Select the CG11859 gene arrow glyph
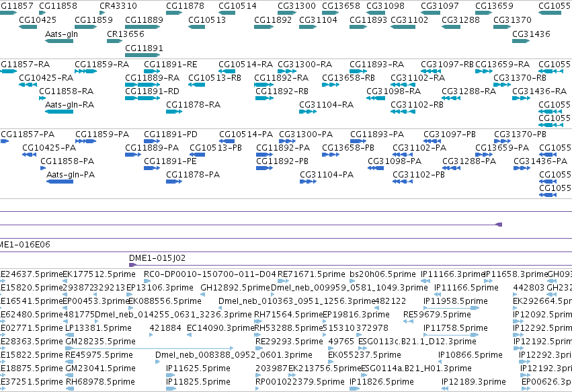The width and height of the screenshot is (572, 392). (x=86, y=27)
